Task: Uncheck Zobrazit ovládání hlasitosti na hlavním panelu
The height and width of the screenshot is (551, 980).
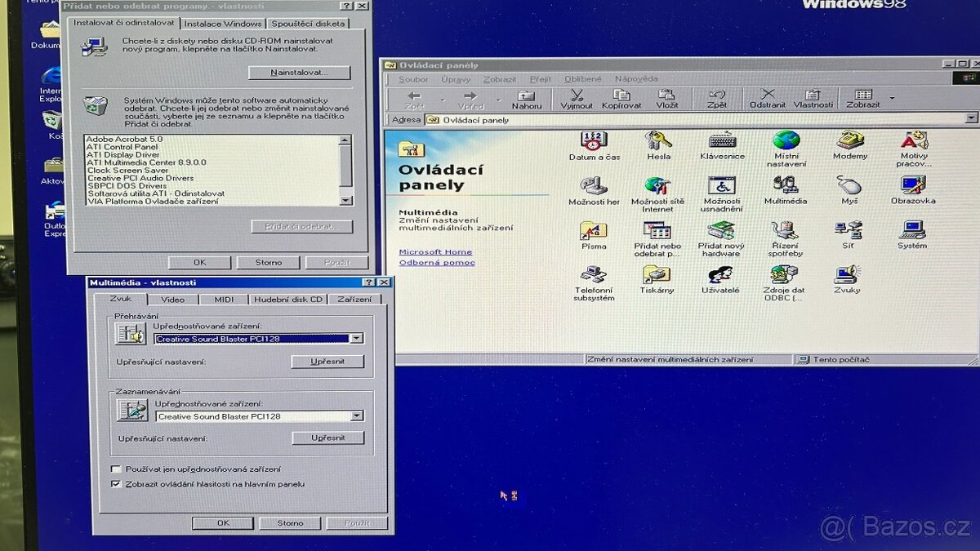Action: pos(116,484)
